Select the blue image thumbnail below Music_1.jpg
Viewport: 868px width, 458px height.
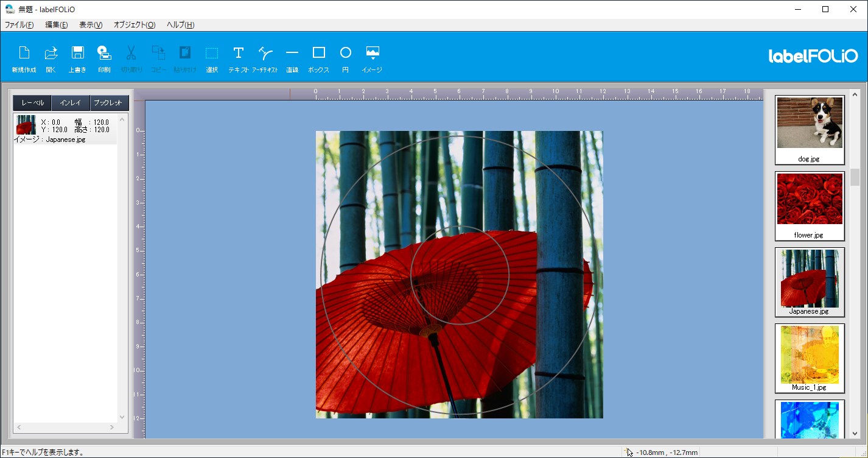810,419
